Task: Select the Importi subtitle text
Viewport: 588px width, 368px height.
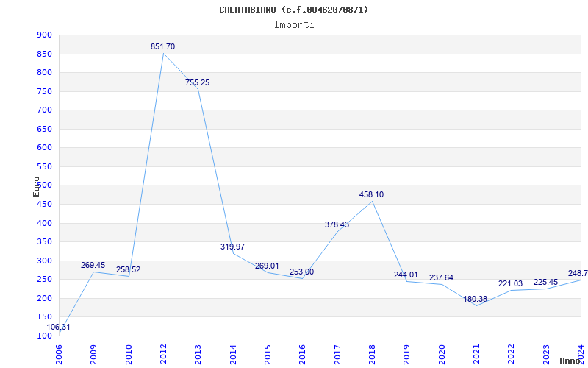Action: click(x=294, y=25)
